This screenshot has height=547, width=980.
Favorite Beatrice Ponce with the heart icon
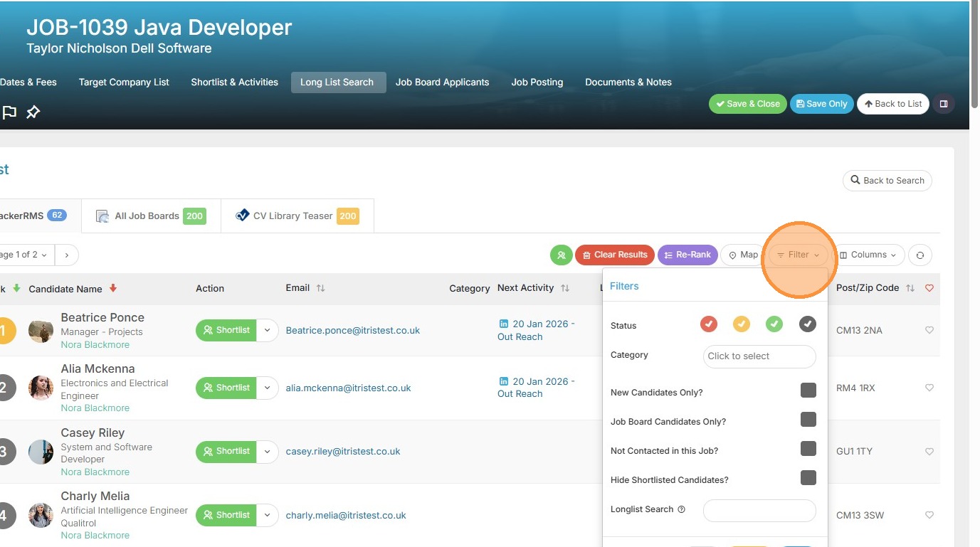(x=929, y=330)
